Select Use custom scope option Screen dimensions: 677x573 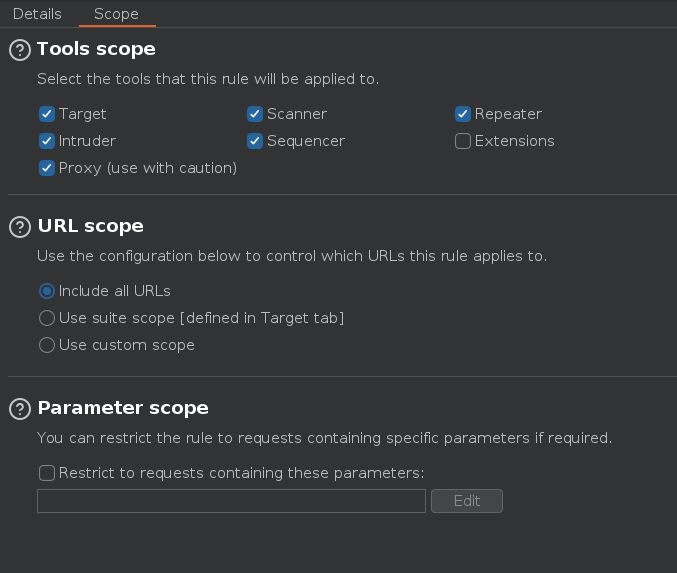pyautogui.click(x=46, y=345)
